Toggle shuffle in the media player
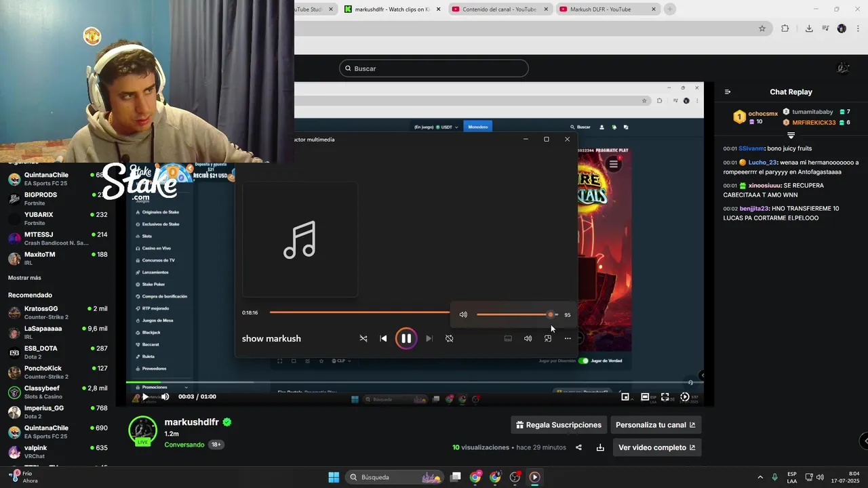 [x=363, y=338]
